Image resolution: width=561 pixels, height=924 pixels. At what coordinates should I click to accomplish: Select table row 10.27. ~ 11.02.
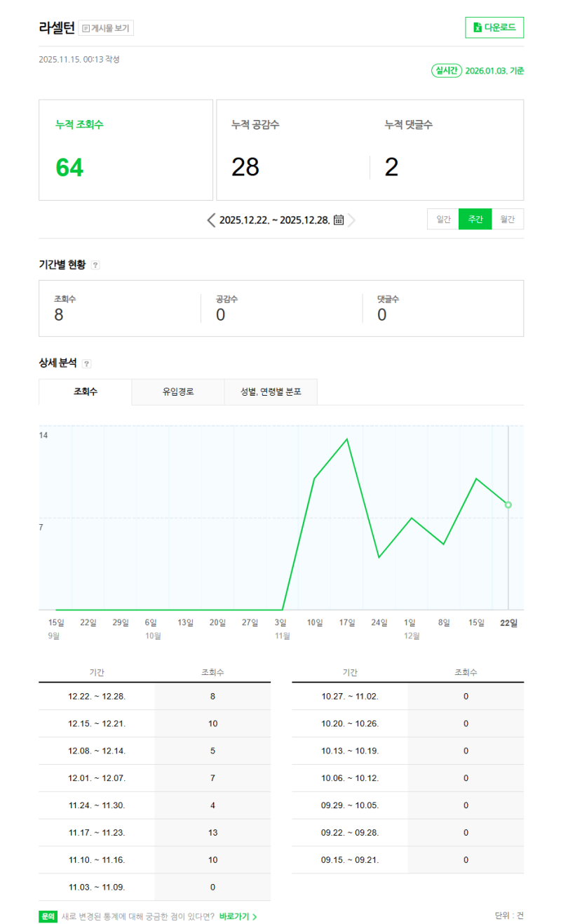coord(407,697)
